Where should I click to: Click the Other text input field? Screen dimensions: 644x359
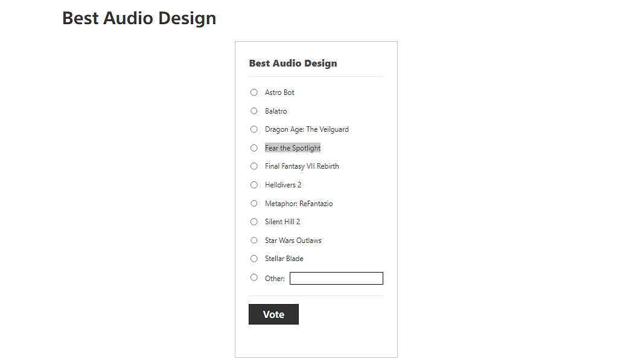336,279
